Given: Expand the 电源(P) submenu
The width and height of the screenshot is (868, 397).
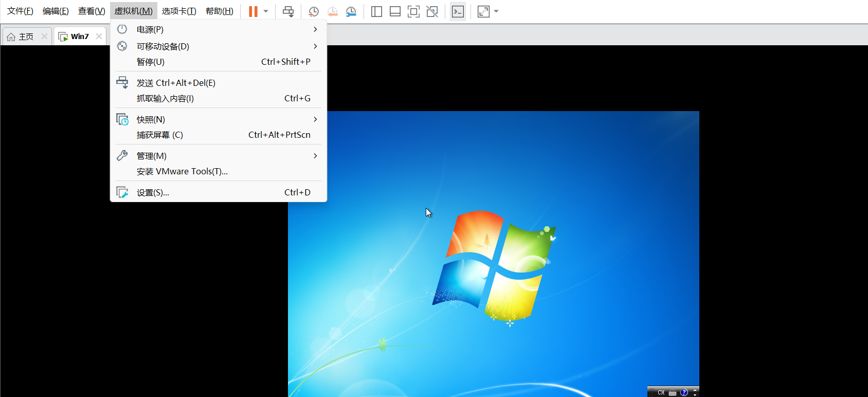Looking at the screenshot, I should pyautogui.click(x=219, y=29).
